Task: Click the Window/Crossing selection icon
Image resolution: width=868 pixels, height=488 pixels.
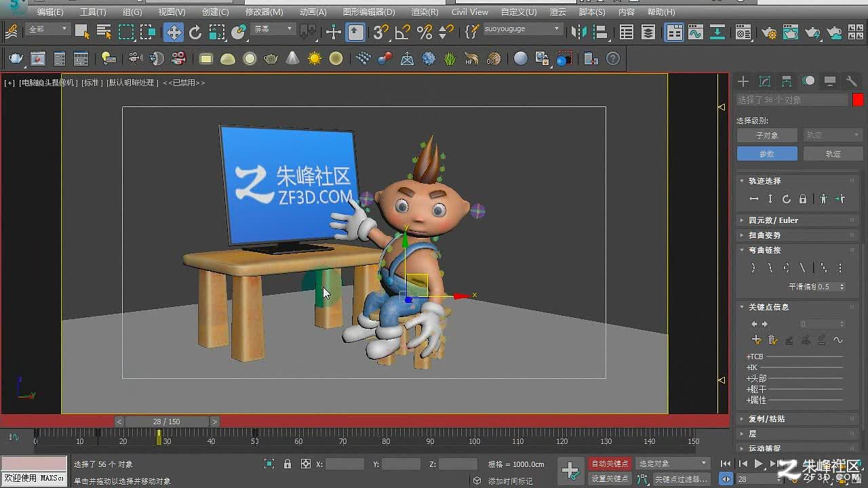Action: point(148,32)
